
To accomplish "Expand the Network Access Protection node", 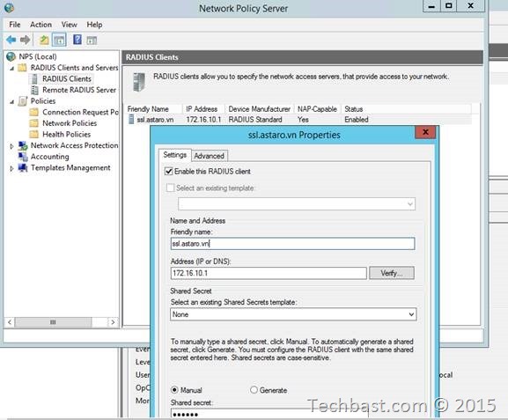I will 11,146.
